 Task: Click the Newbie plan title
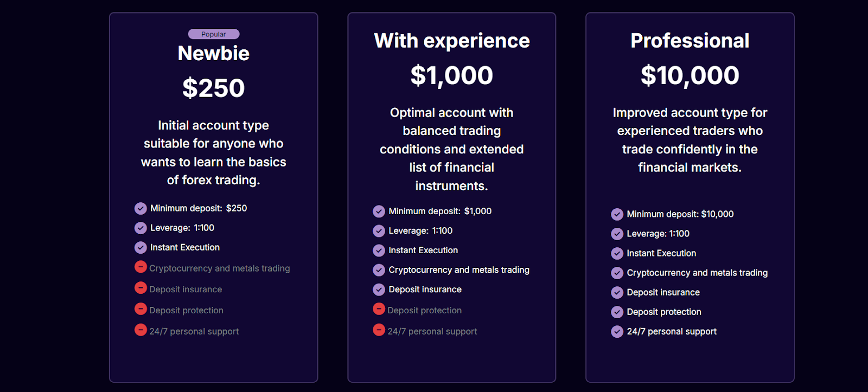(x=214, y=53)
